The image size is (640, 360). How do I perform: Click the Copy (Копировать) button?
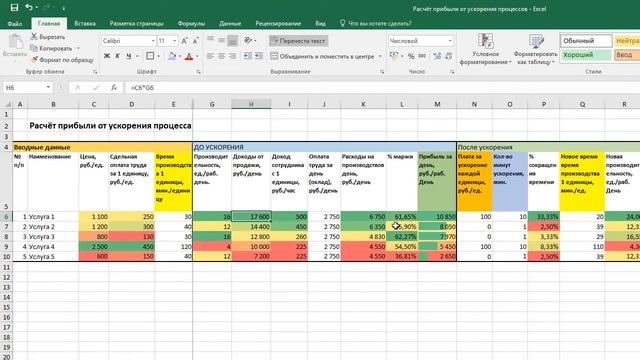coord(51,48)
